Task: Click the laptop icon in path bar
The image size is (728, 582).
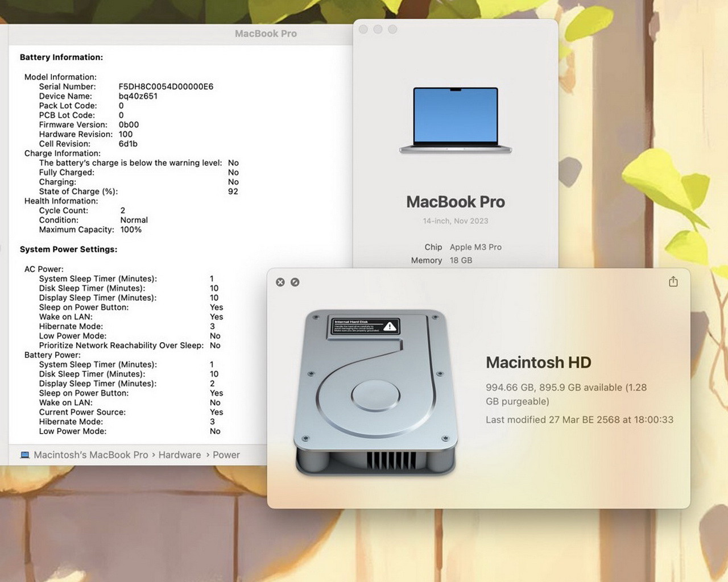Action: coord(25,455)
